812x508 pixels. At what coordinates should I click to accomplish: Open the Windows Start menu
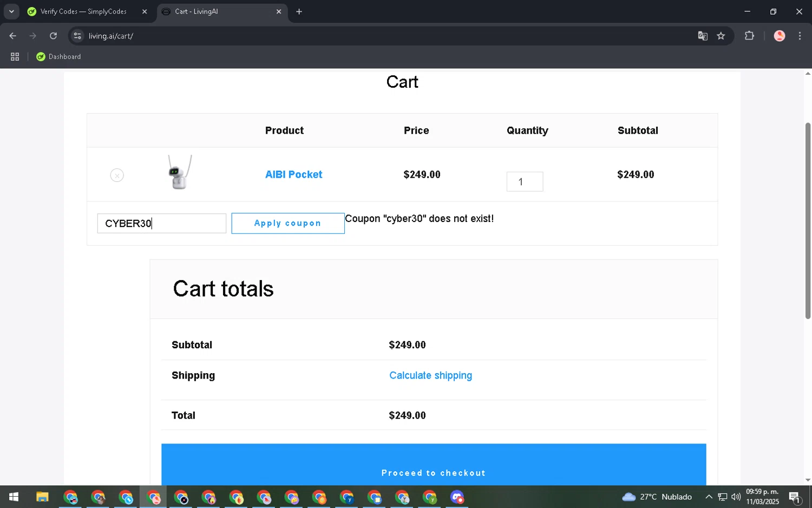[x=14, y=497]
